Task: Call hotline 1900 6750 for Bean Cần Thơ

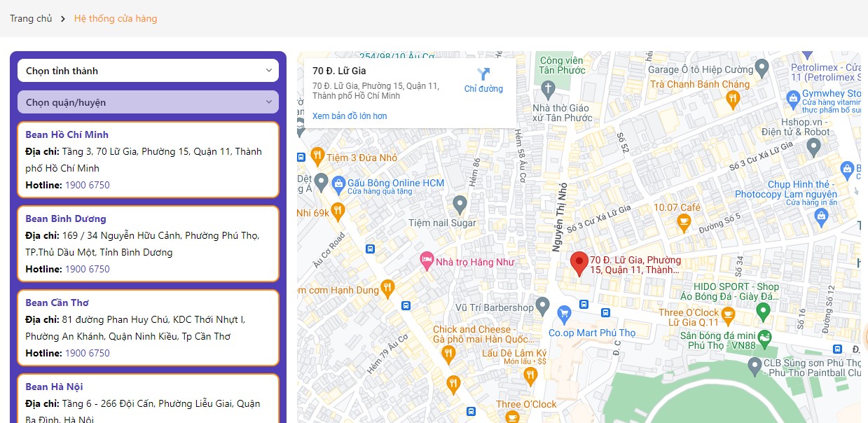Action: [x=88, y=353]
